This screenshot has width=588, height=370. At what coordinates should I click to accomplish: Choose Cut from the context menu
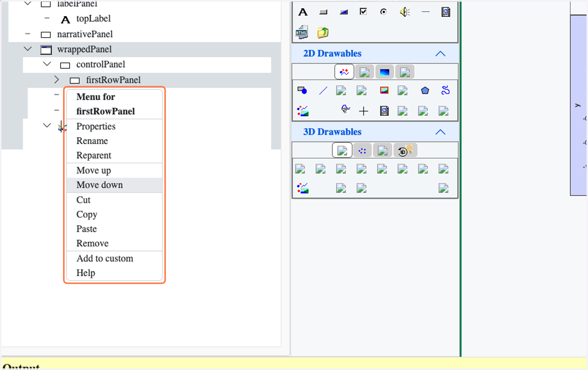[x=115, y=200]
